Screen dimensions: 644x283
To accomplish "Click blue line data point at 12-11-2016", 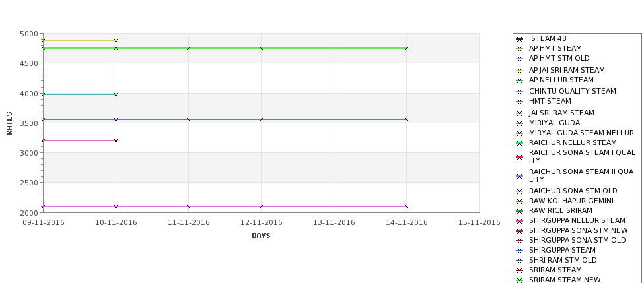I will pyautogui.click(x=261, y=120).
